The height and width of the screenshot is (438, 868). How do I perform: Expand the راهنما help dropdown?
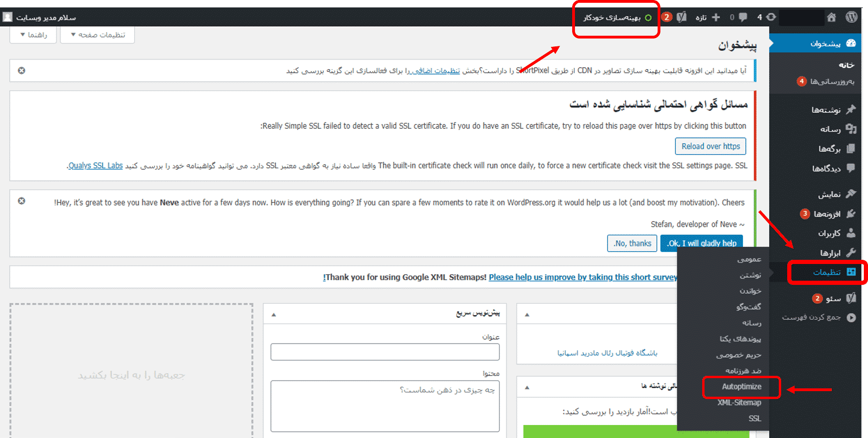(33, 35)
